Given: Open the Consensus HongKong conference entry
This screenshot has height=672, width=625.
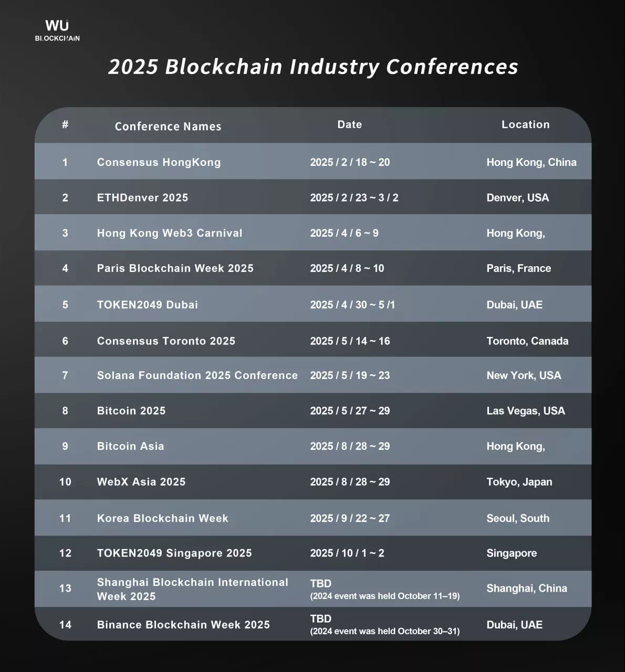Looking at the screenshot, I should [159, 162].
